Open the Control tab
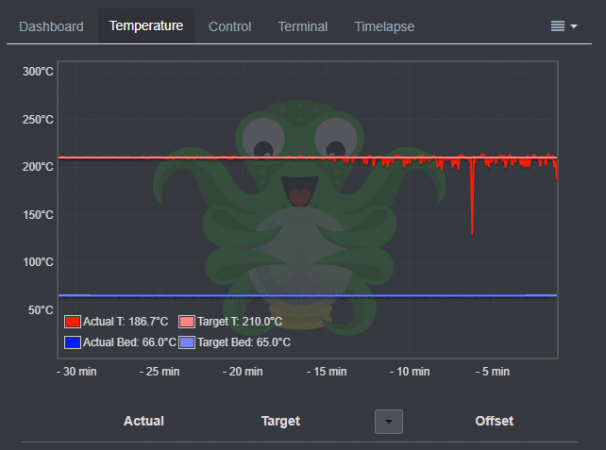Image resolution: width=606 pixels, height=450 pixels. [x=230, y=27]
